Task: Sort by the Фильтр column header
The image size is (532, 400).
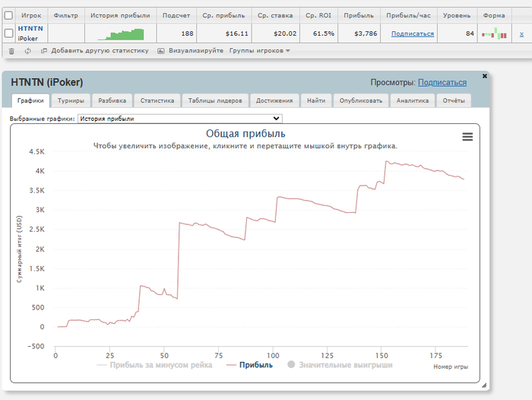Action: coord(66,16)
